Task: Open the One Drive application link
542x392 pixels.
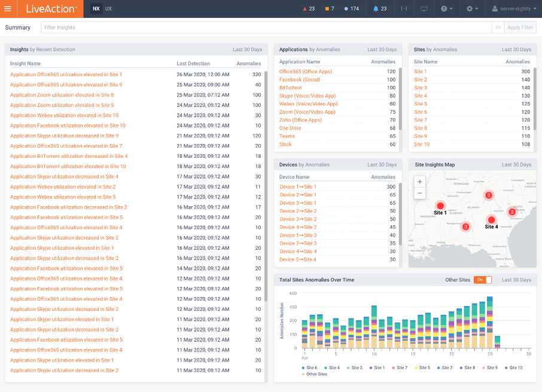Action: pyautogui.click(x=290, y=128)
